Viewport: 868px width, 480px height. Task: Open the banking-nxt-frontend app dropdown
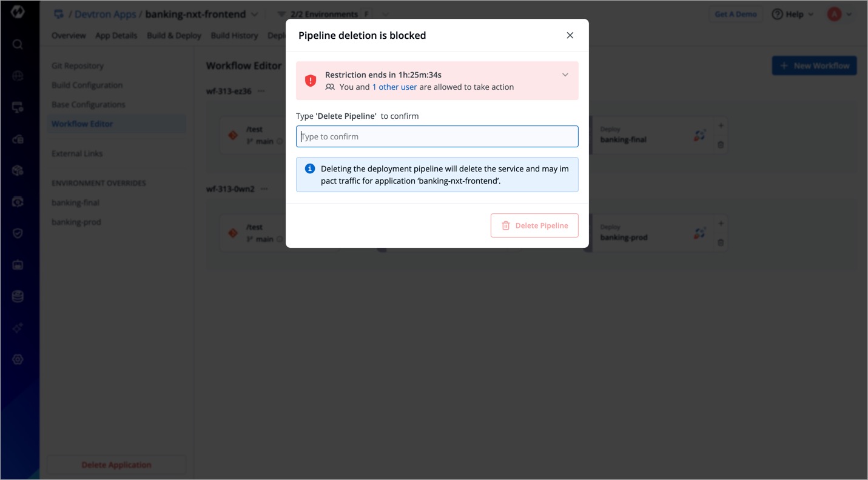(254, 14)
